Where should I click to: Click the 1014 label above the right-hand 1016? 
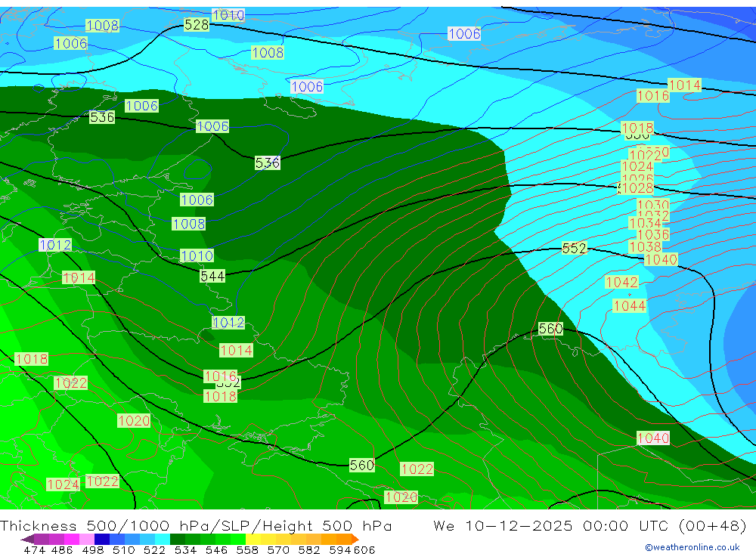tap(684, 85)
